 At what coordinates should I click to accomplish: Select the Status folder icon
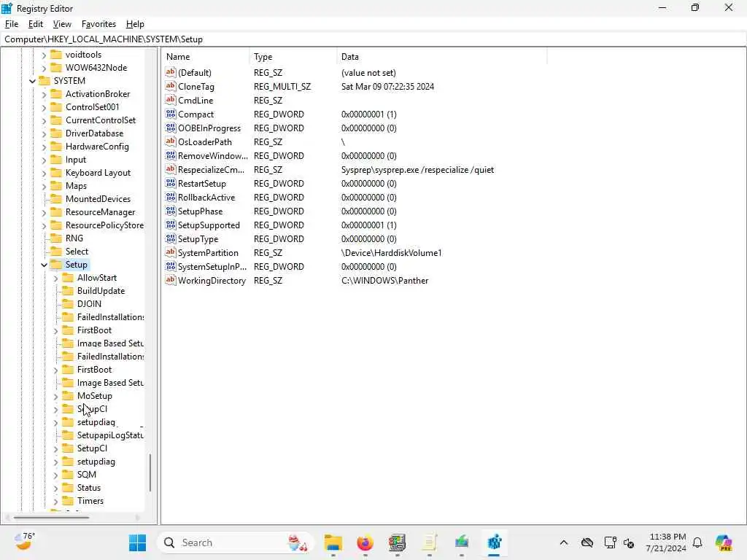[x=68, y=488]
